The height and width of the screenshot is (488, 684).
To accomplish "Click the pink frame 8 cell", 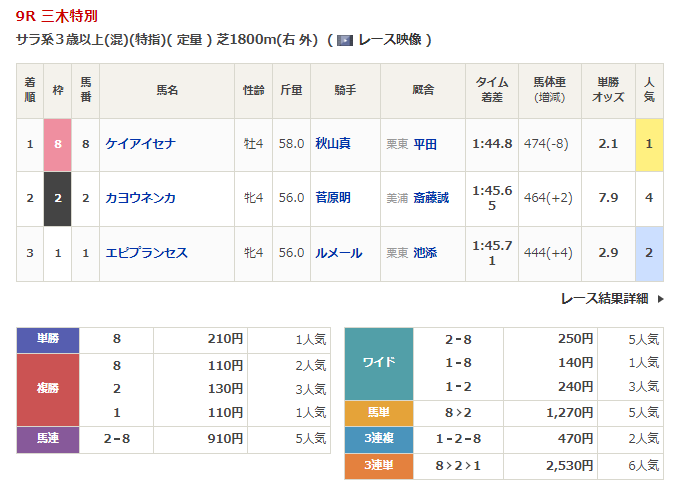I will click(x=57, y=144).
